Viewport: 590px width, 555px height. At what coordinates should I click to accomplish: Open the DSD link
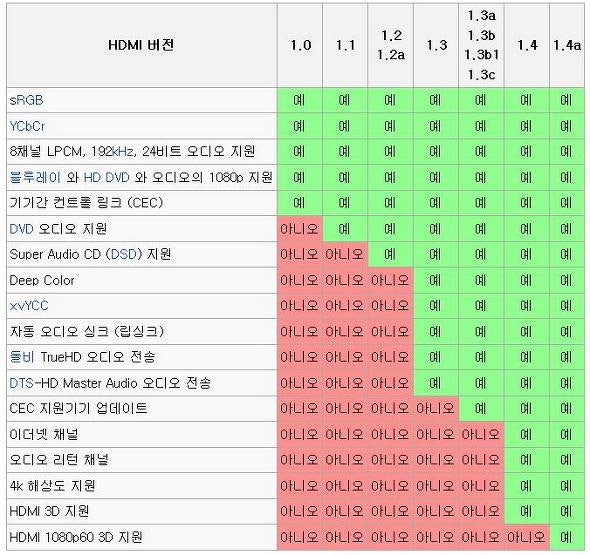pos(123,254)
